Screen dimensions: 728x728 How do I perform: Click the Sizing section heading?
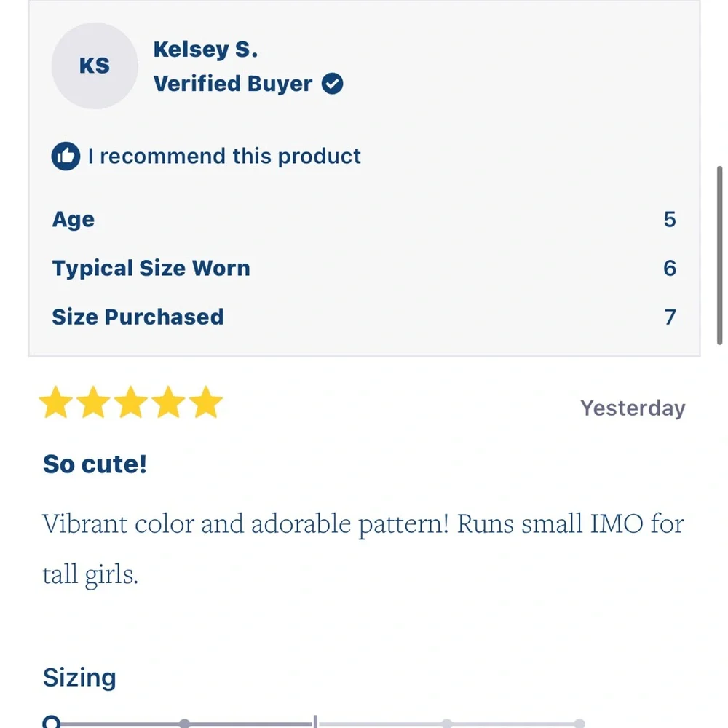coord(79,678)
